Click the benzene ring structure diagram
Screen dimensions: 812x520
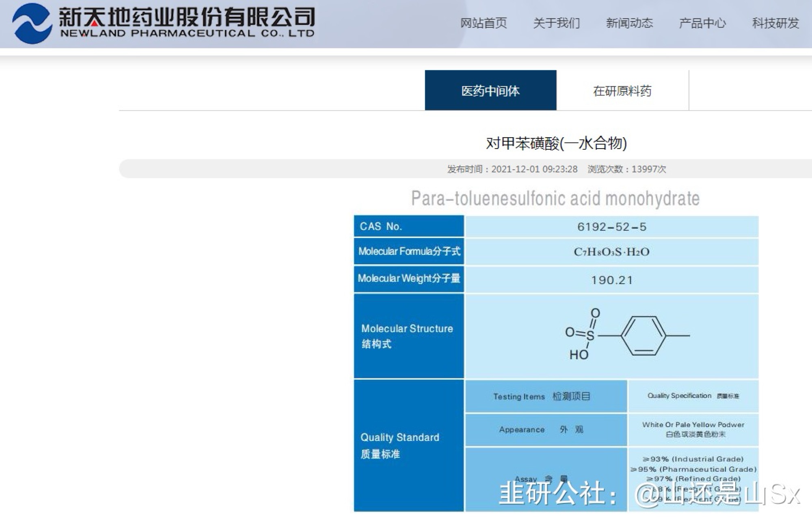(x=643, y=336)
